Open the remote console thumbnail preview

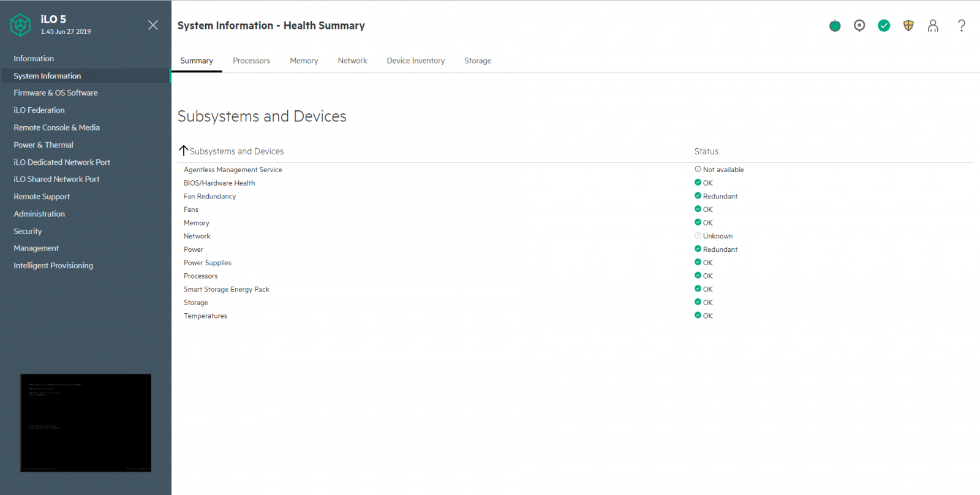86,423
